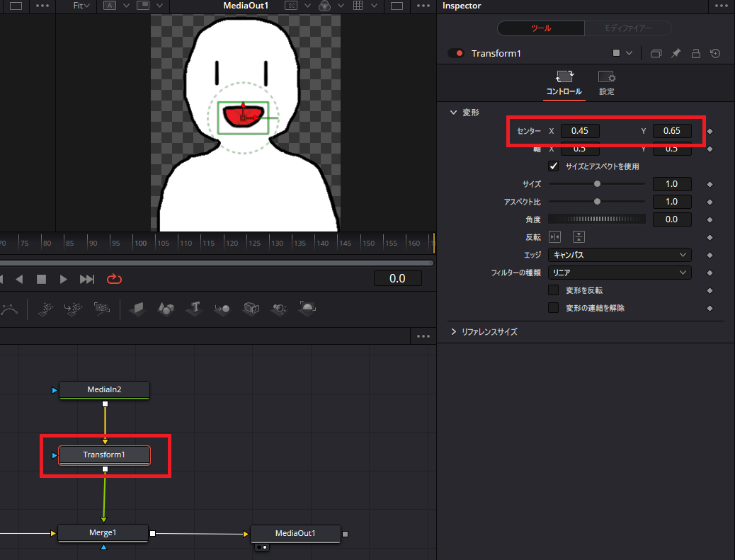The image size is (735, 560).
Task: Lock the Transform1 node controls
Action: pos(695,53)
